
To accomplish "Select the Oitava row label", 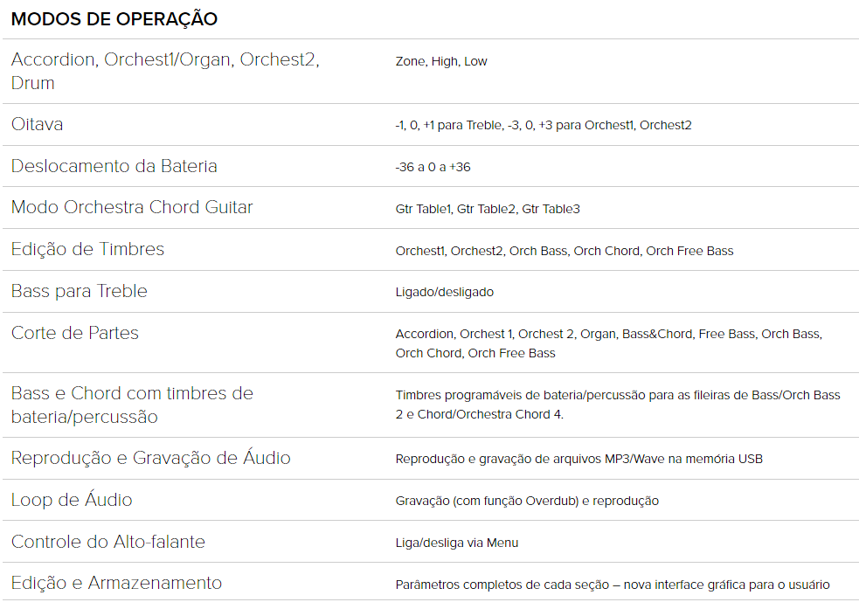I will pos(37,124).
